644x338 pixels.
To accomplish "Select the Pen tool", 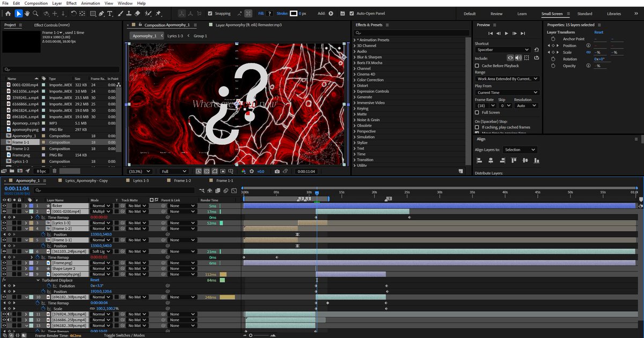I will point(102,13).
